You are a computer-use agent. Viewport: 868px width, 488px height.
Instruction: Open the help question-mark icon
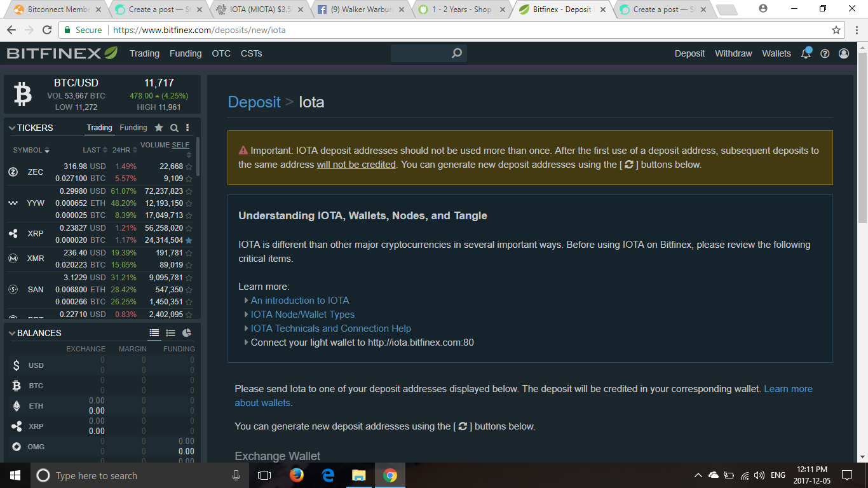click(825, 53)
